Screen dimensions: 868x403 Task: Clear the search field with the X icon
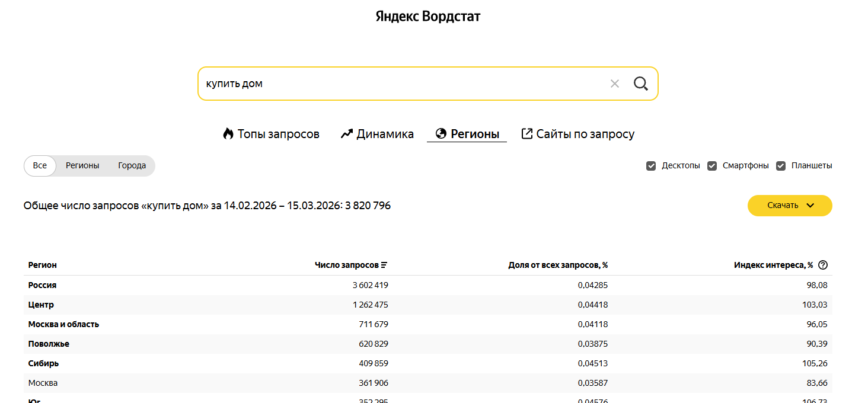614,84
